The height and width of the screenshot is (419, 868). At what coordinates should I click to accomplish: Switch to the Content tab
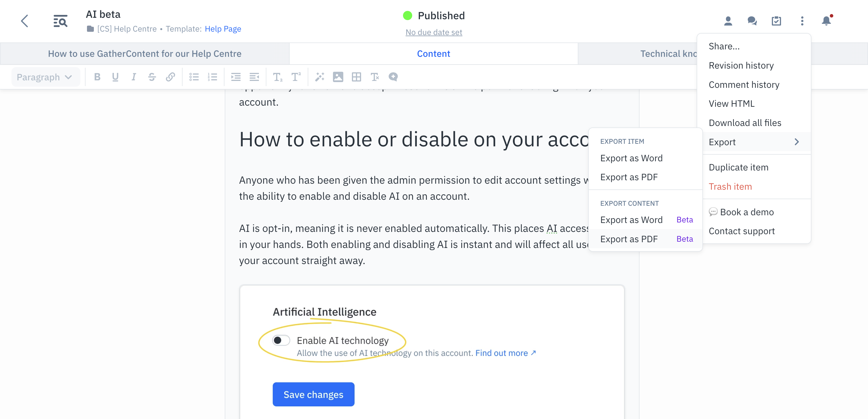[434, 54]
